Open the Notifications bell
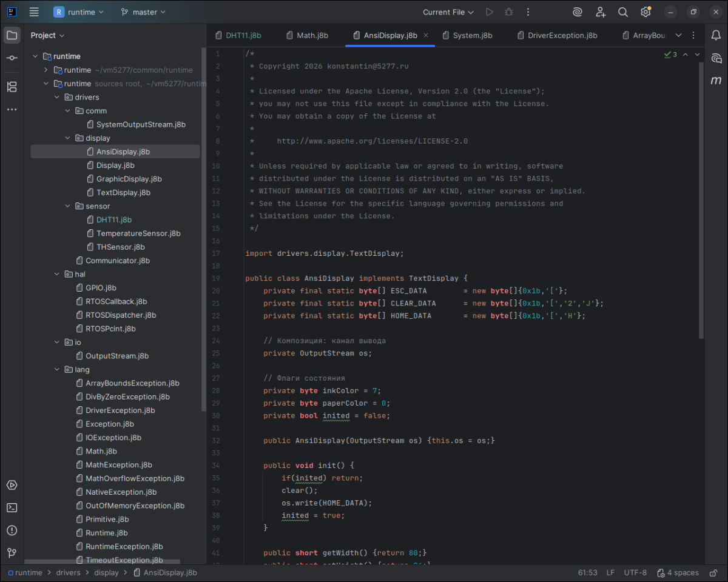Image resolution: width=728 pixels, height=582 pixels. 716,35
